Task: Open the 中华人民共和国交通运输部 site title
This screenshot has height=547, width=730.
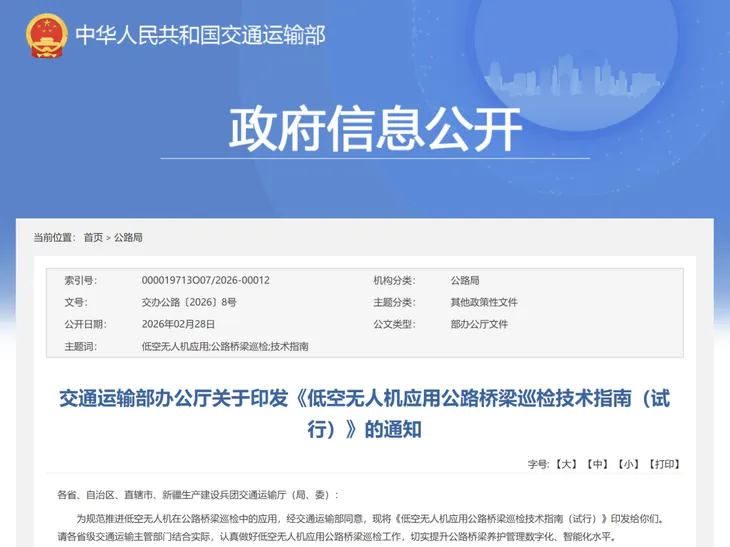Action: [200, 35]
